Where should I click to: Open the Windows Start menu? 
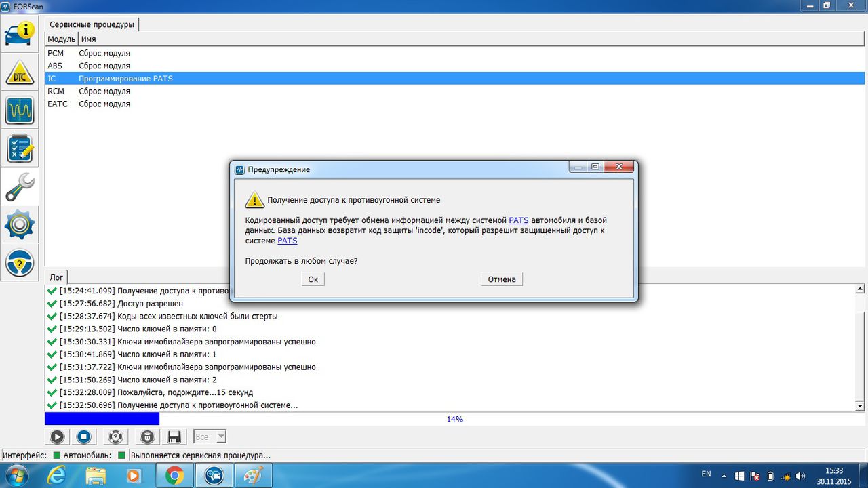tap(16, 476)
